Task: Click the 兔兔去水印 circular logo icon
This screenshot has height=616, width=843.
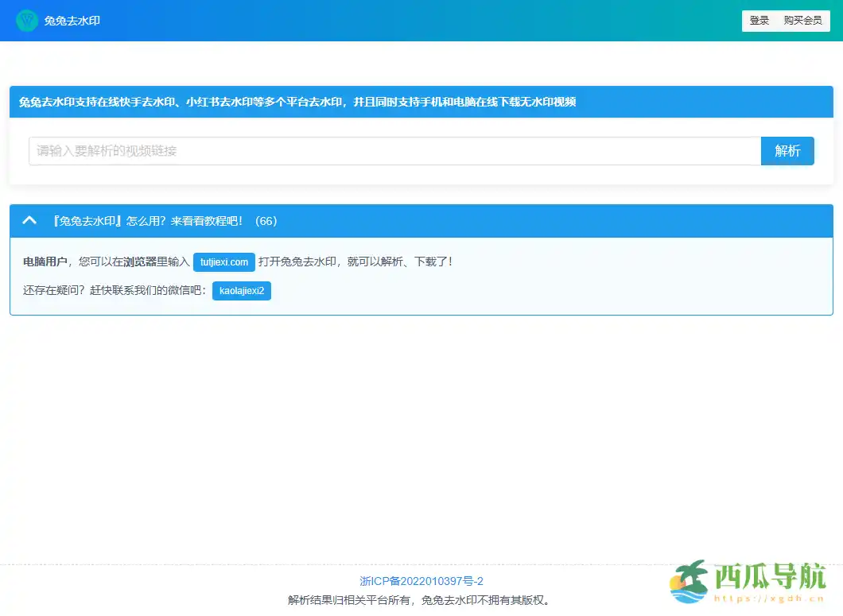Action: (27, 21)
